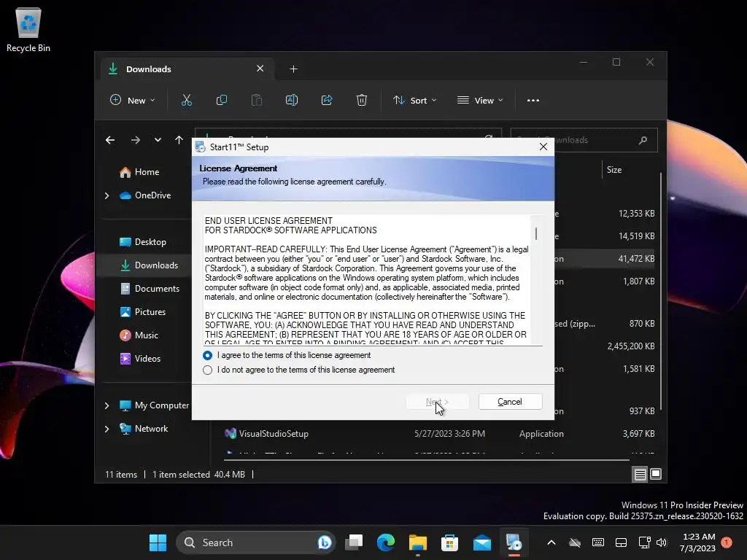Open recent locations chevron dropdown
Image resolution: width=747 pixels, height=560 pixels.
click(x=158, y=140)
